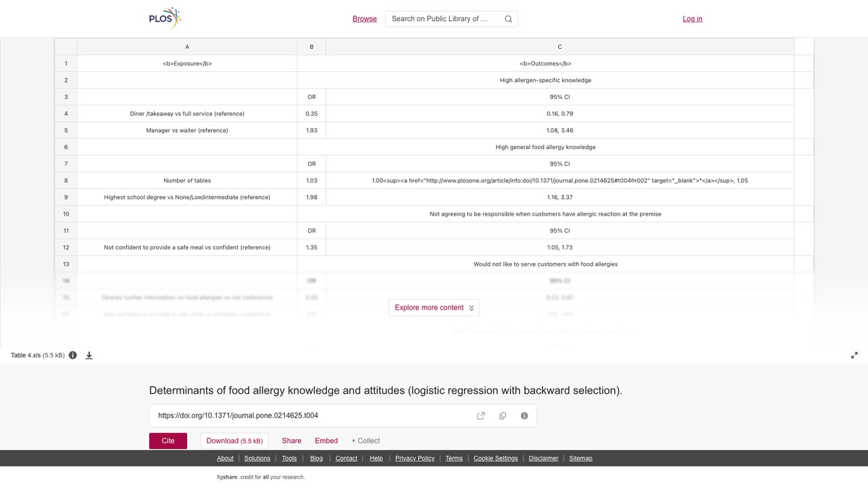
Task: Click the OR value '1.98' cell
Action: [312, 197]
